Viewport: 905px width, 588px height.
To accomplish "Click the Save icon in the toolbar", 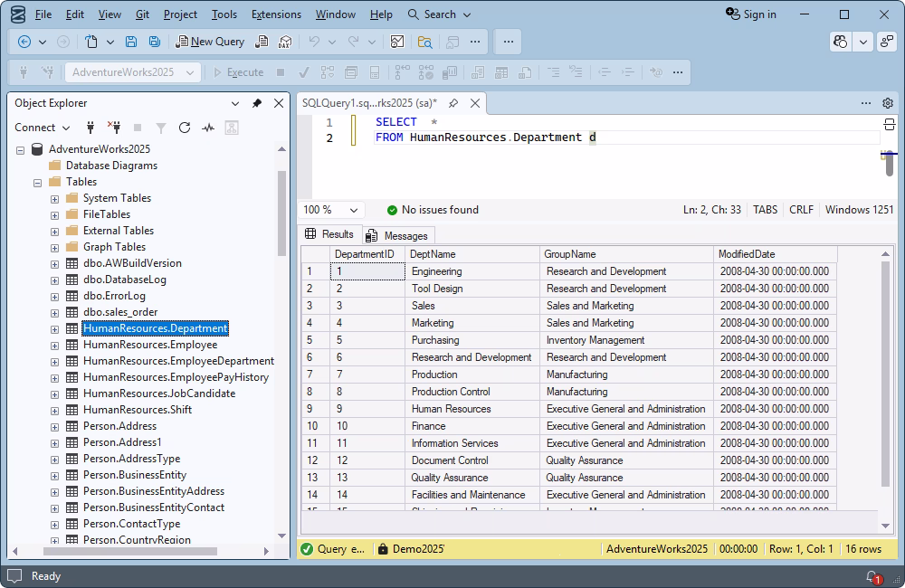I will click(131, 42).
